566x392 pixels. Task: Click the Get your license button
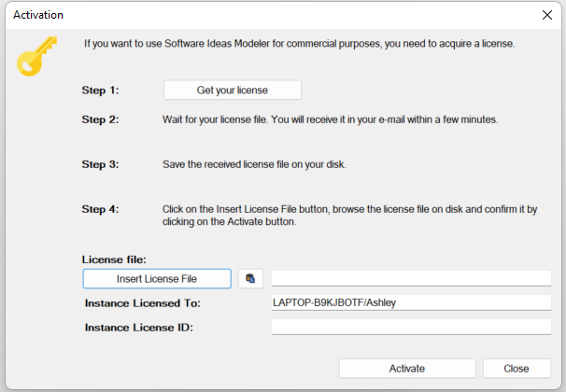pos(233,90)
